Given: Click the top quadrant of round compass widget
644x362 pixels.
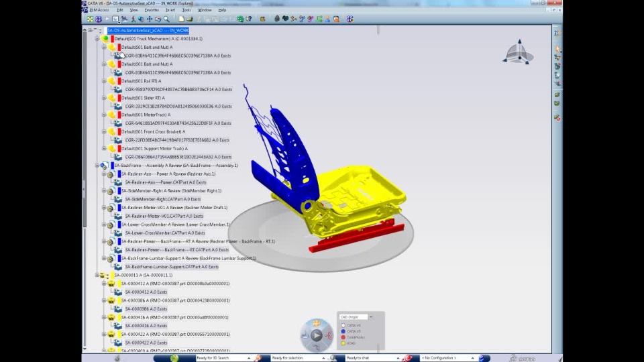Looking at the screenshot, I should [x=316, y=323].
